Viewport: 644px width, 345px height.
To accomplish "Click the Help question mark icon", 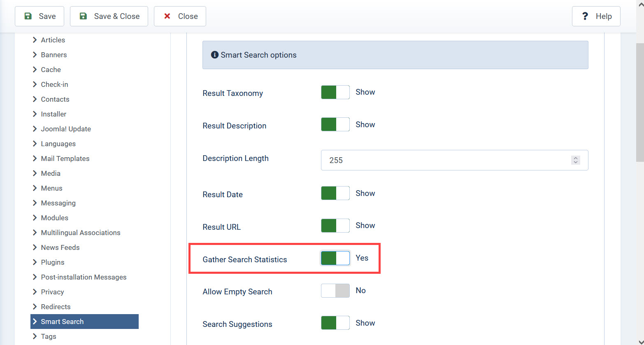I will point(585,16).
